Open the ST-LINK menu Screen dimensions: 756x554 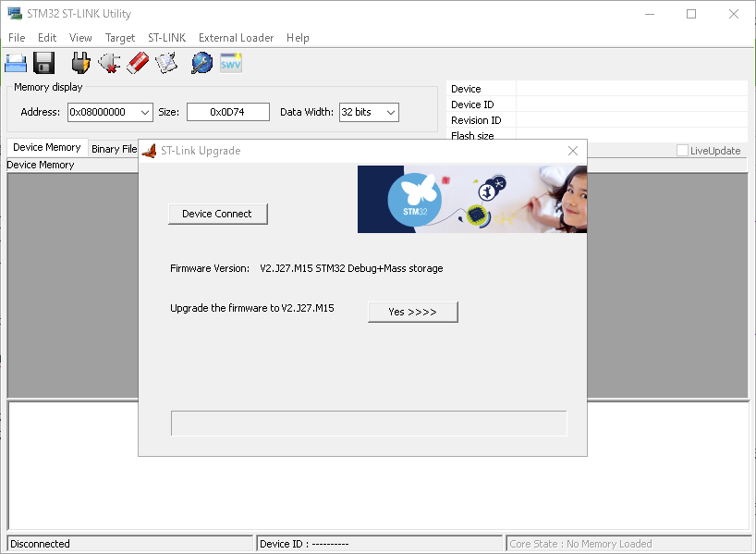pyautogui.click(x=167, y=38)
